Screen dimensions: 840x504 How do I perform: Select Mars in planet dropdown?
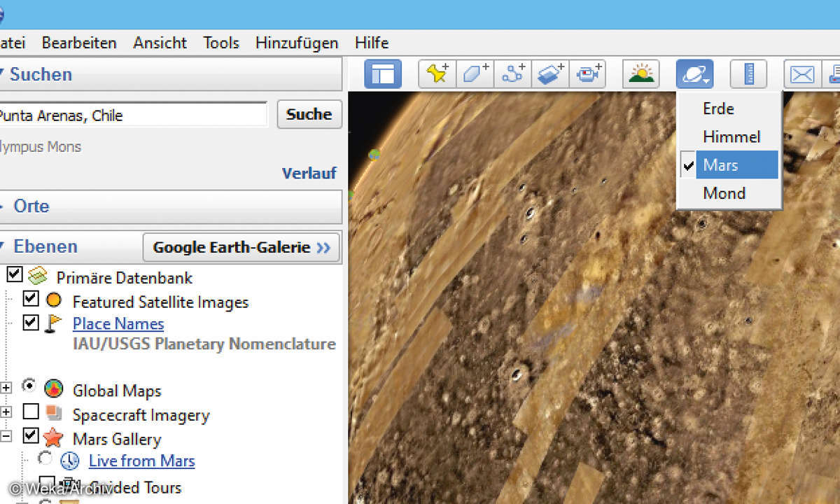[x=729, y=164]
